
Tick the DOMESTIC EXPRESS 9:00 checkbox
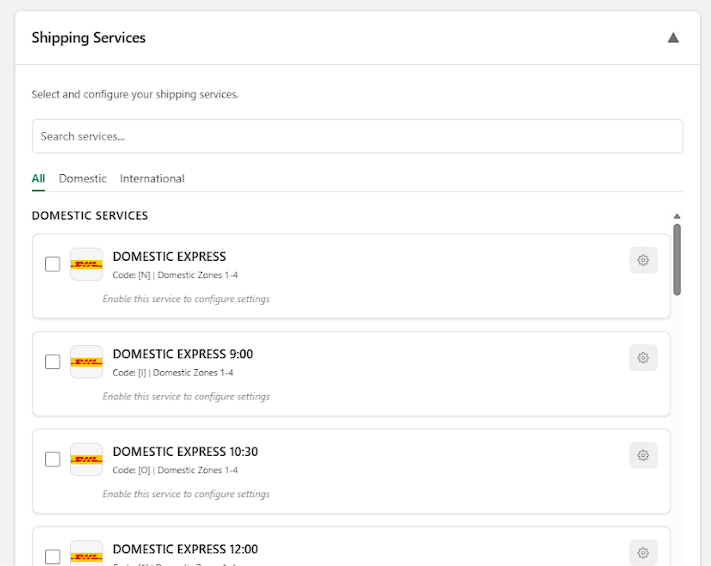[x=53, y=362]
